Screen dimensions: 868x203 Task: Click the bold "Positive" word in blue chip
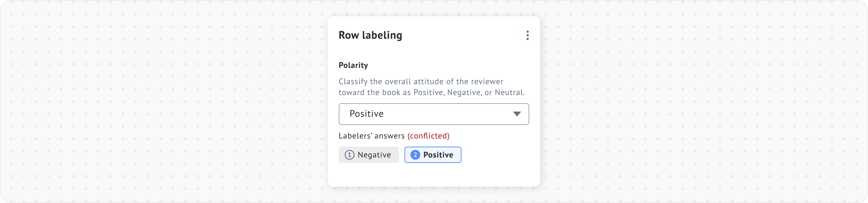click(x=438, y=155)
